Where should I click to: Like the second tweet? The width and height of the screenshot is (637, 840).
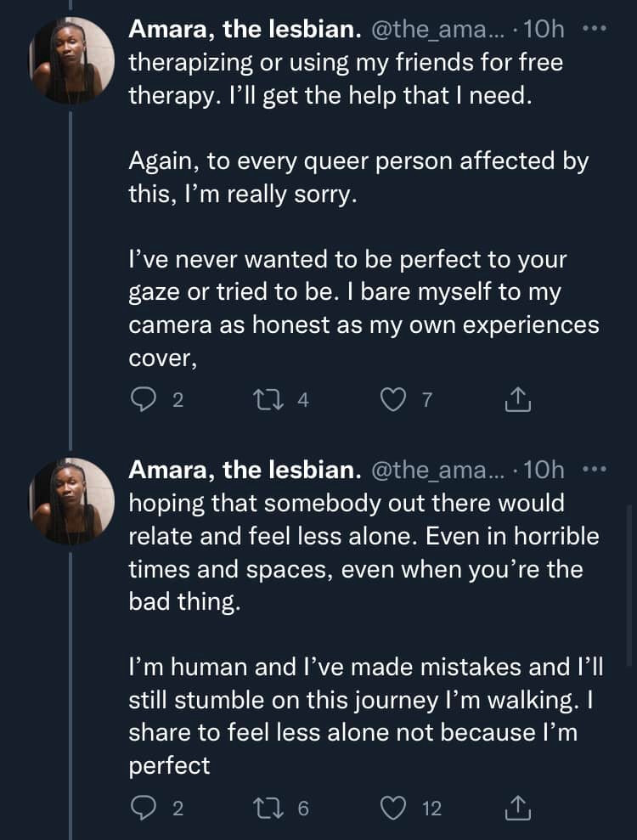click(393, 807)
